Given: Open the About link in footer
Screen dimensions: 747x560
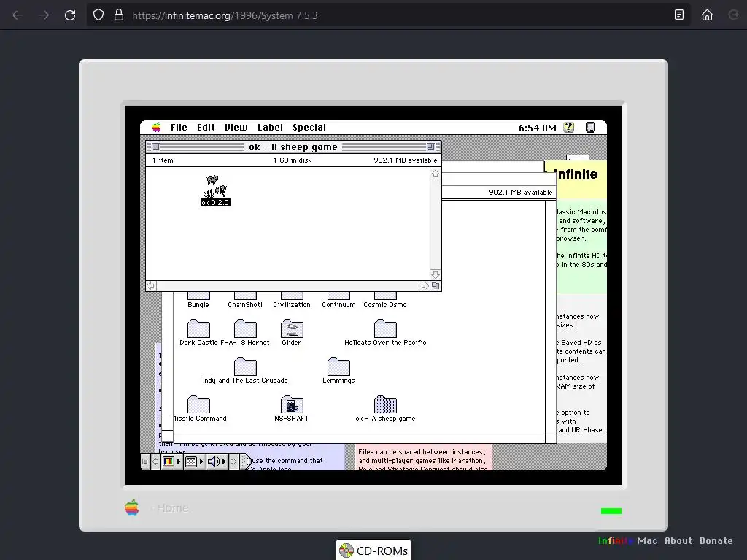Looking at the screenshot, I should point(678,540).
